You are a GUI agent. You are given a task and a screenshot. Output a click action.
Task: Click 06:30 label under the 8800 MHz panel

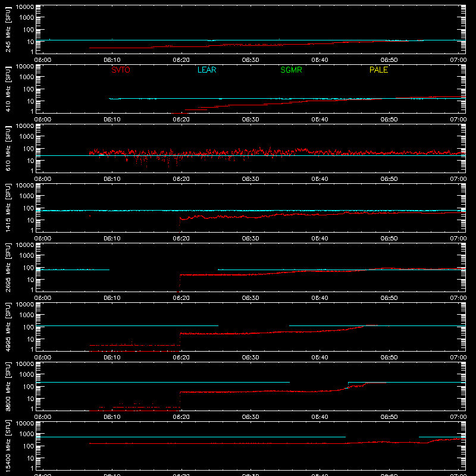pos(250,417)
